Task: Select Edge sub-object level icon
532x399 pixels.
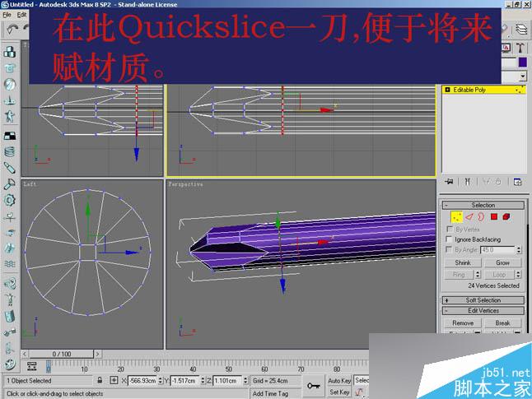Action: point(469,216)
